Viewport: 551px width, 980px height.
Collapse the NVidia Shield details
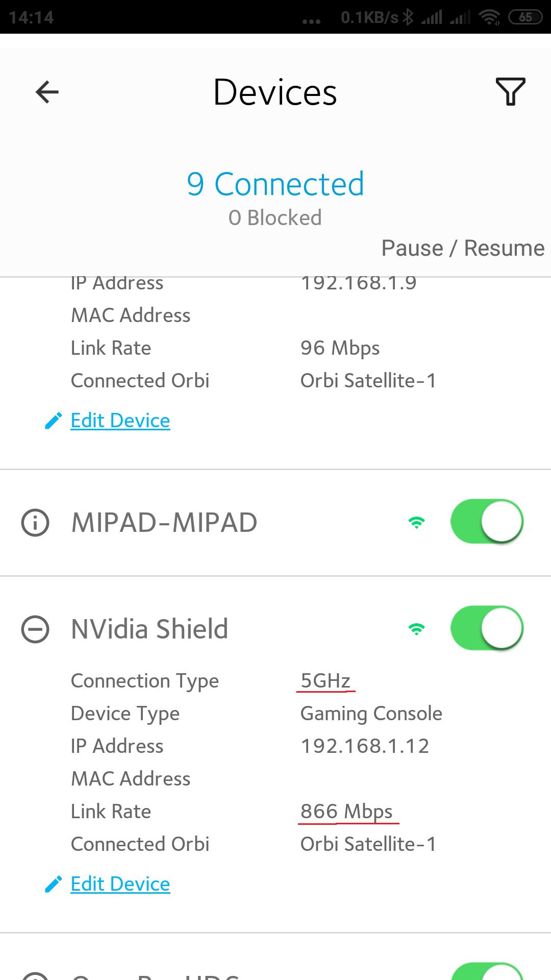[35, 629]
